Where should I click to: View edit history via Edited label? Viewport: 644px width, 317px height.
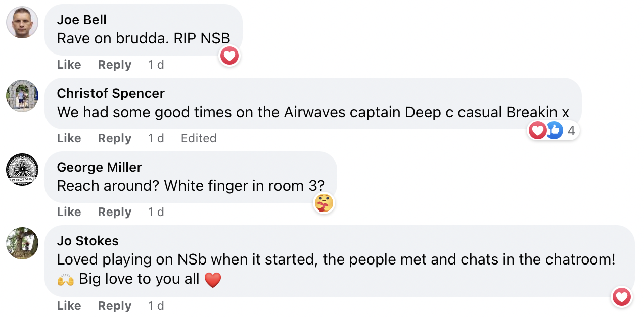[199, 138]
